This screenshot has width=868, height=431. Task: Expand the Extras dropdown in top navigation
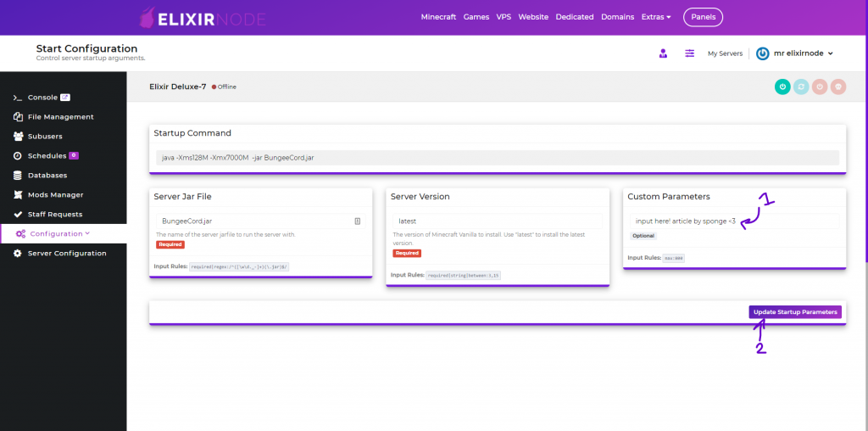tap(656, 17)
